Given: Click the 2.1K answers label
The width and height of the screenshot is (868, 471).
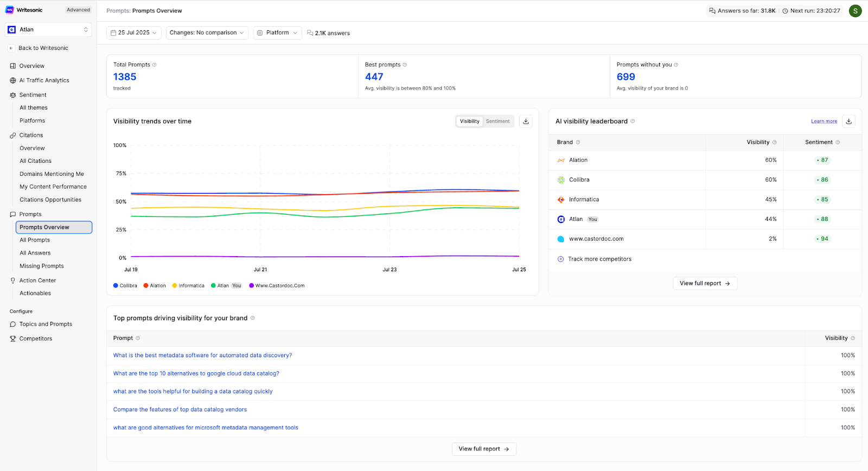Looking at the screenshot, I should (x=329, y=33).
